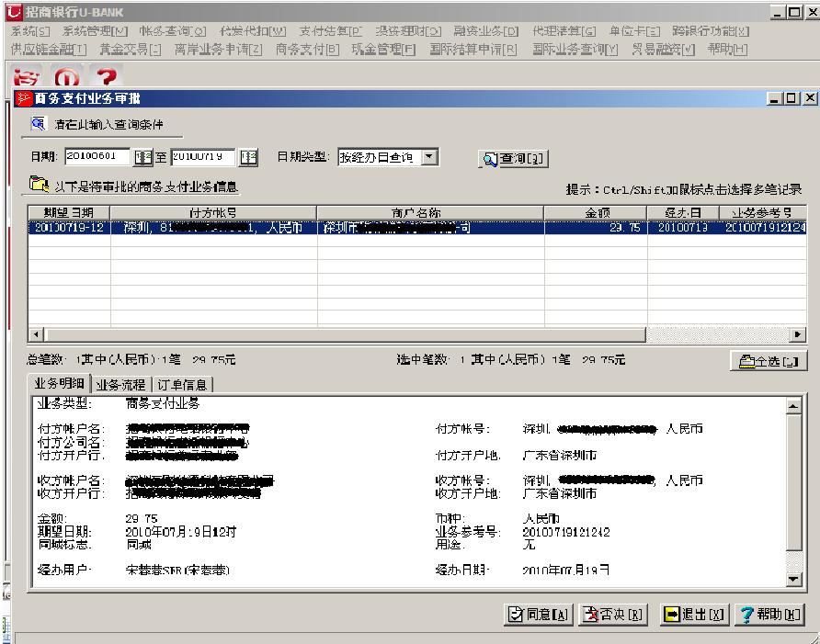Click the start date input field
Viewport: 820px width, 644px height.
pyautogui.click(x=97, y=157)
